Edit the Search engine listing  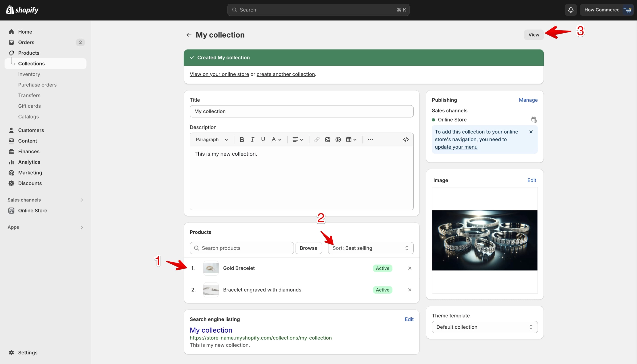click(x=409, y=319)
